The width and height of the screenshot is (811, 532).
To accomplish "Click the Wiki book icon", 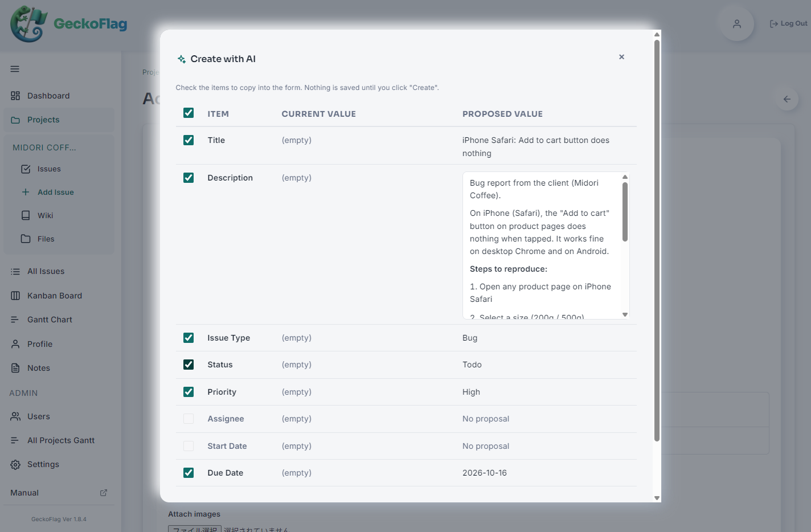I will click(x=26, y=215).
